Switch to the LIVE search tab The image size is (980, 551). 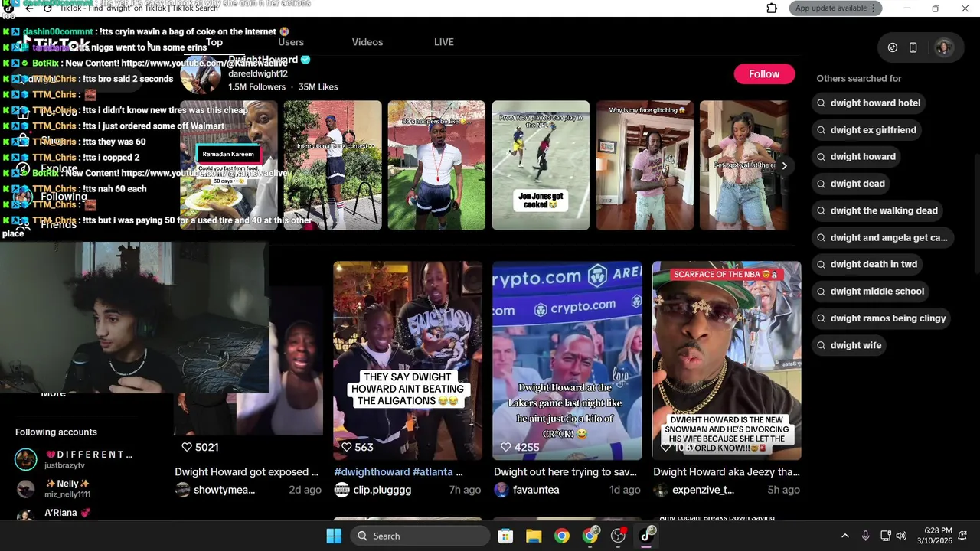444,42
